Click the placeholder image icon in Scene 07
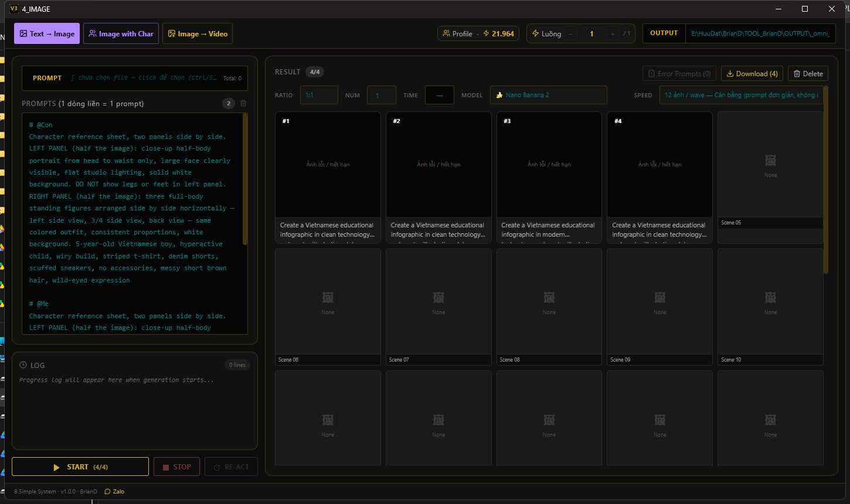Screen dimensions: 850x504 (x=438, y=297)
